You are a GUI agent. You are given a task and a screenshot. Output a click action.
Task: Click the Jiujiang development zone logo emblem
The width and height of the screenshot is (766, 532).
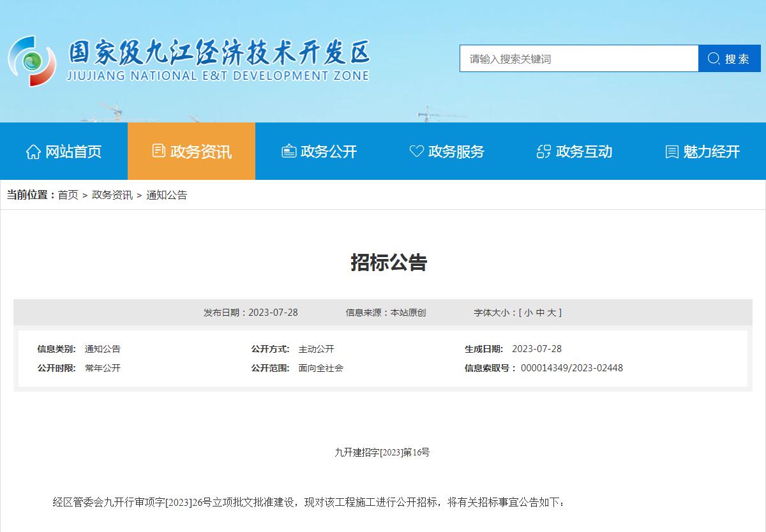point(32,61)
